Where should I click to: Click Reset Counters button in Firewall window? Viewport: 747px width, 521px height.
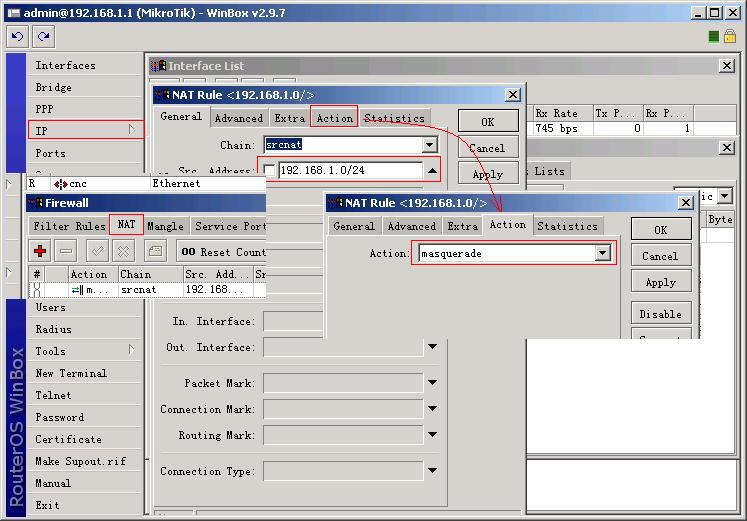point(222,251)
